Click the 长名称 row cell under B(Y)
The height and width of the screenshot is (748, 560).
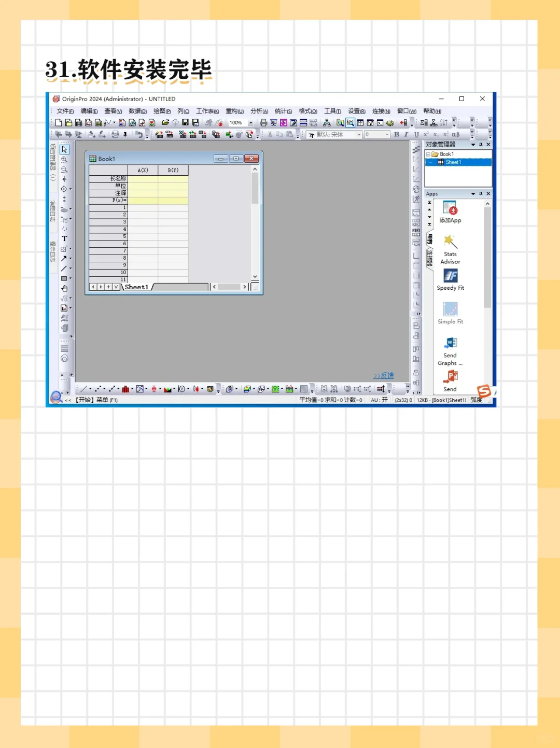(x=173, y=178)
